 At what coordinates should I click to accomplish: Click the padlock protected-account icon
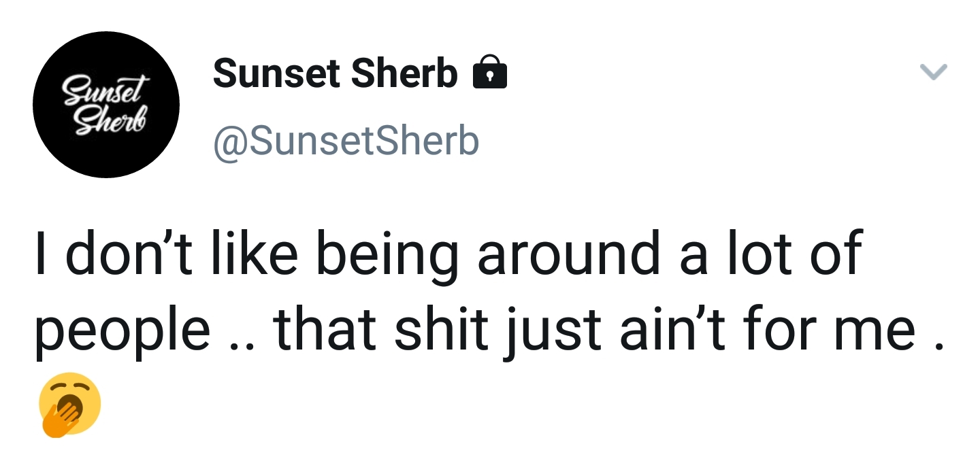[489, 73]
